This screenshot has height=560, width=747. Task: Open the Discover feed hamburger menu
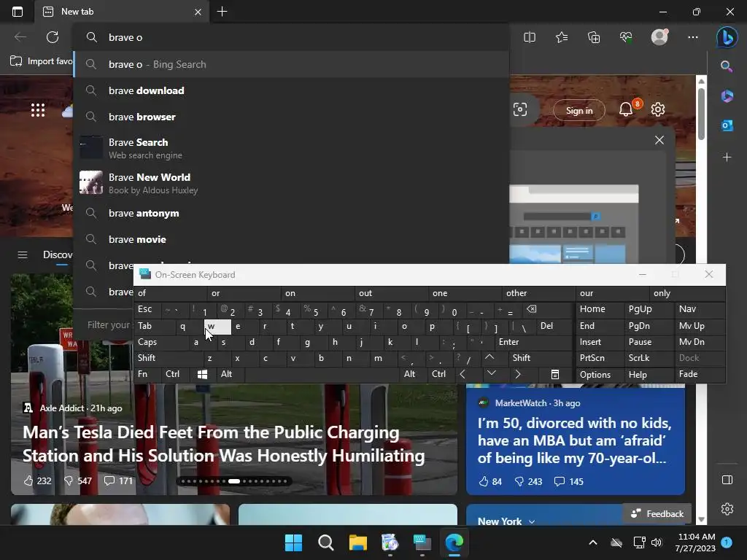23,254
